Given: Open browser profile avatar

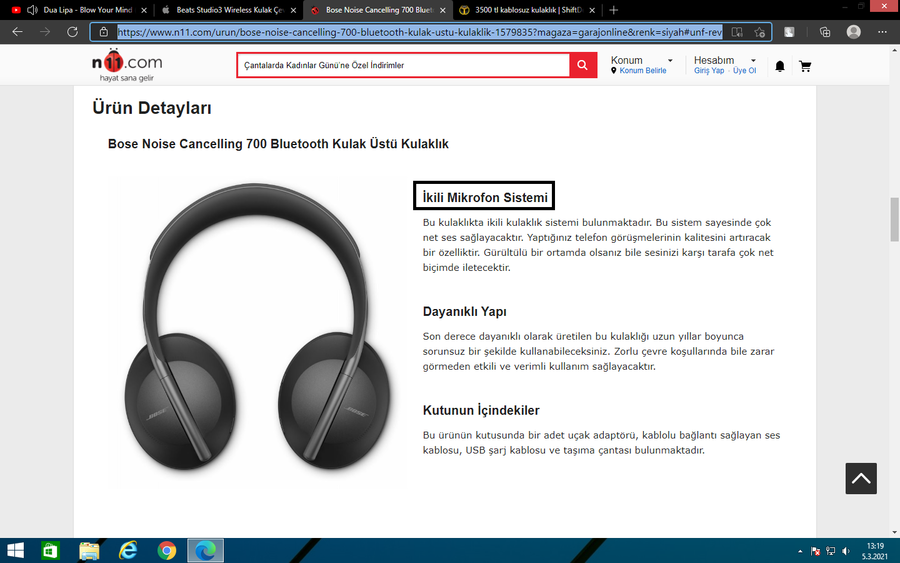Looking at the screenshot, I should click(x=854, y=32).
